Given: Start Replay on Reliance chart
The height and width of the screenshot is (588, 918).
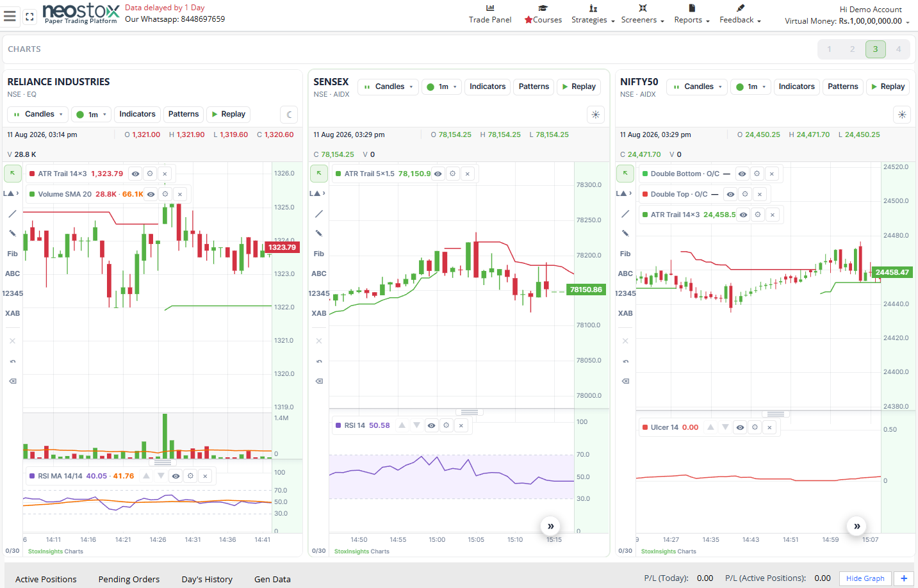Looking at the screenshot, I should point(229,114).
